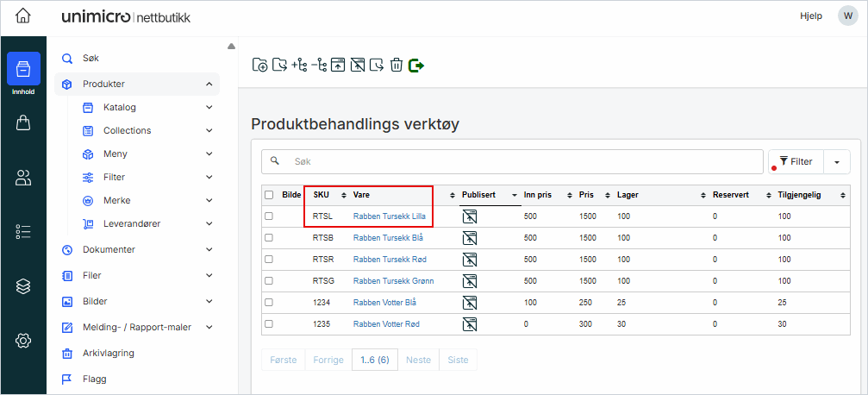This screenshot has width=868, height=395.
Task: Tick the checkbox for Rabben Tursekk Lilla
Action: 269,216
